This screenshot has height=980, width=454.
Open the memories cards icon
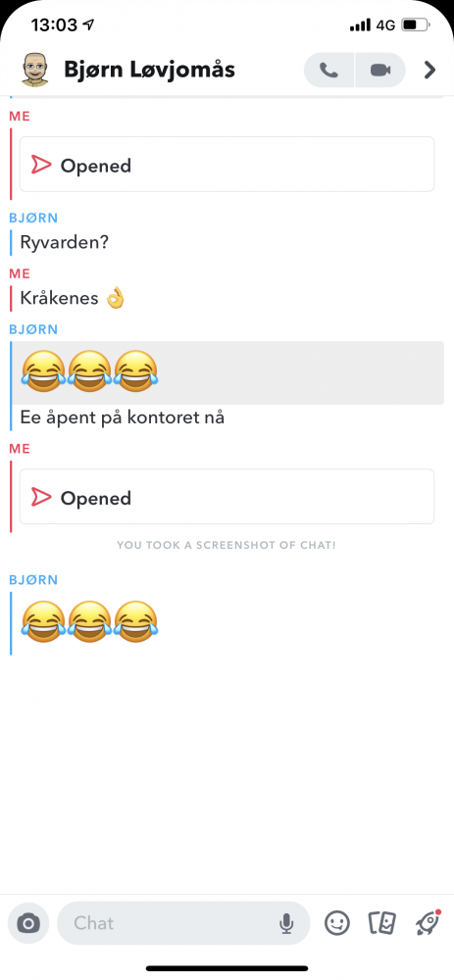click(382, 923)
